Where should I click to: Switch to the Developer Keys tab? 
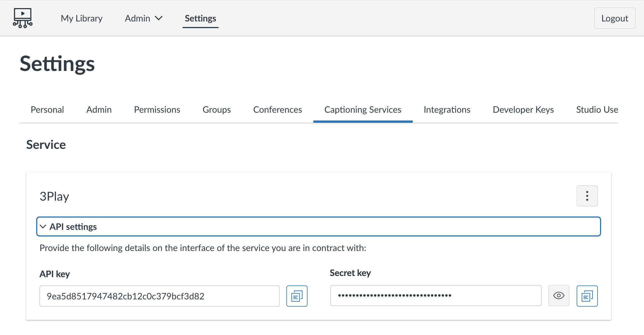[x=523, y=110]
